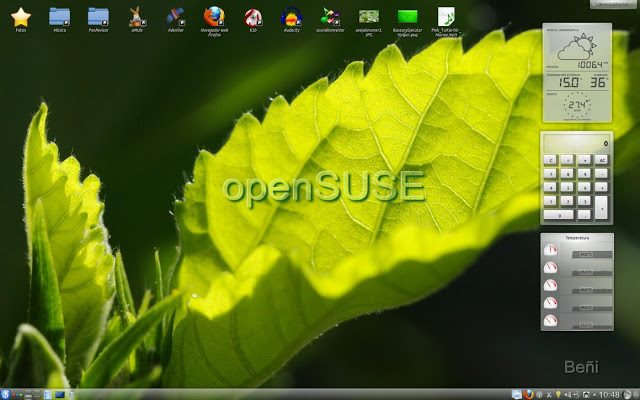
Task: Open Navegador web Firefox shortcut
Action: click(213, 16)
